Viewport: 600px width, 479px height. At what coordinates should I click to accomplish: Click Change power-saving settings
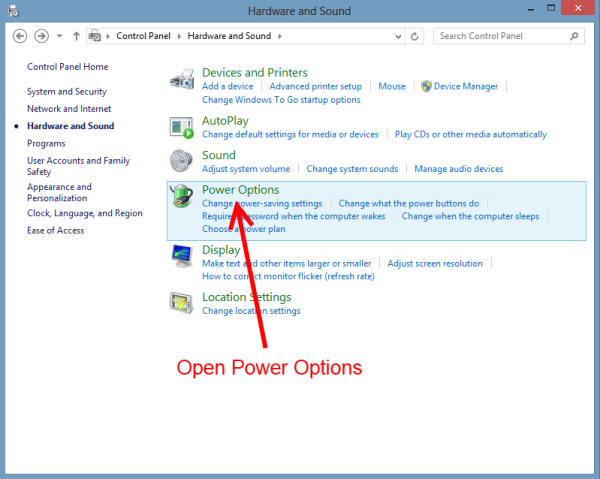tap(262, 204)
